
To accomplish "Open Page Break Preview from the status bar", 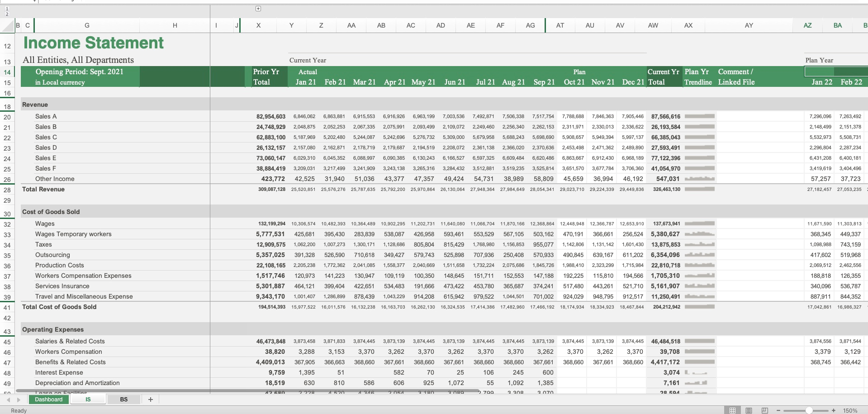I will click(x=765, y=410).
